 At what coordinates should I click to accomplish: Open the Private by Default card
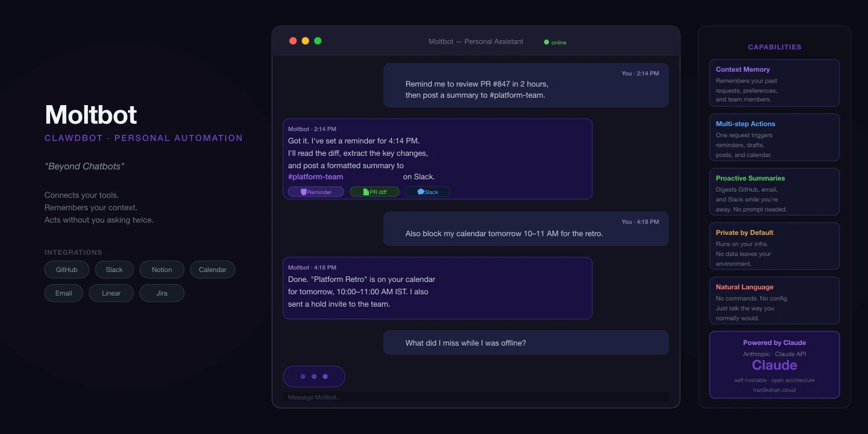775,246
